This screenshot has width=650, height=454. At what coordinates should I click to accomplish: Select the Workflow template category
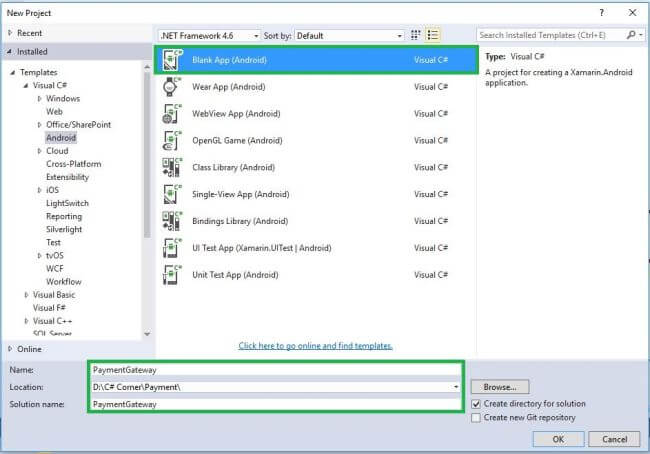coord(63,282)
